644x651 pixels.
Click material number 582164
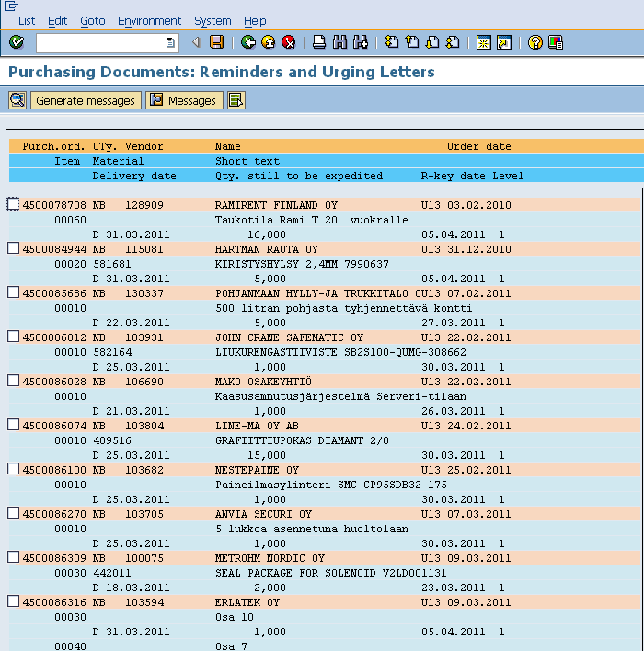112,352
